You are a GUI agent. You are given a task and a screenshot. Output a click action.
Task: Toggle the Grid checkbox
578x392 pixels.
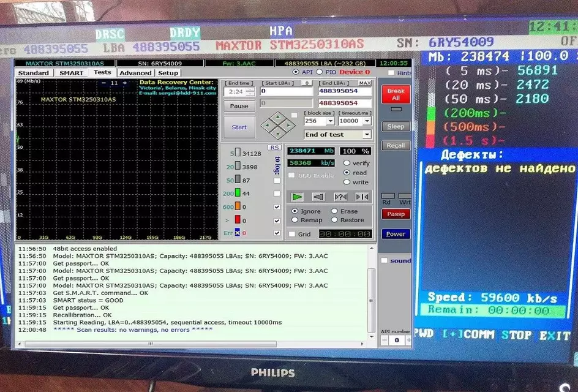tap(292, 234)
